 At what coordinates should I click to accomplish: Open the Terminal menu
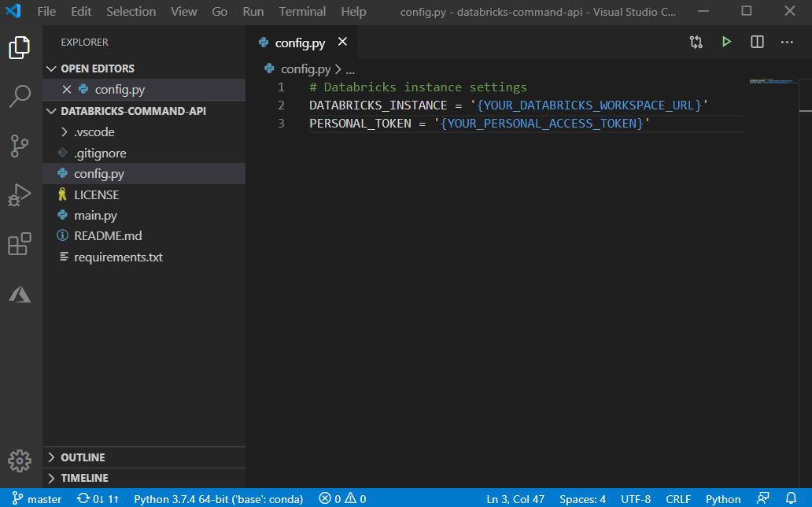coord(302,11)
